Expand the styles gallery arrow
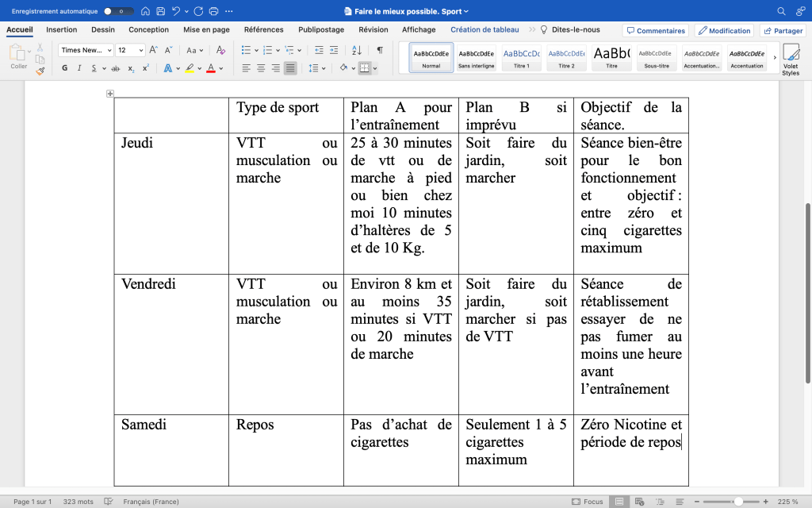The width and height of the screenshot is (812, 508). (x=775, y=57)
